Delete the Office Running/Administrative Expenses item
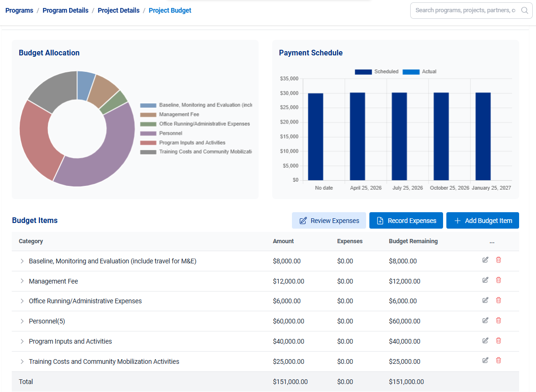The width and height of the screenshot is (536, 392). tap(498, 300)
